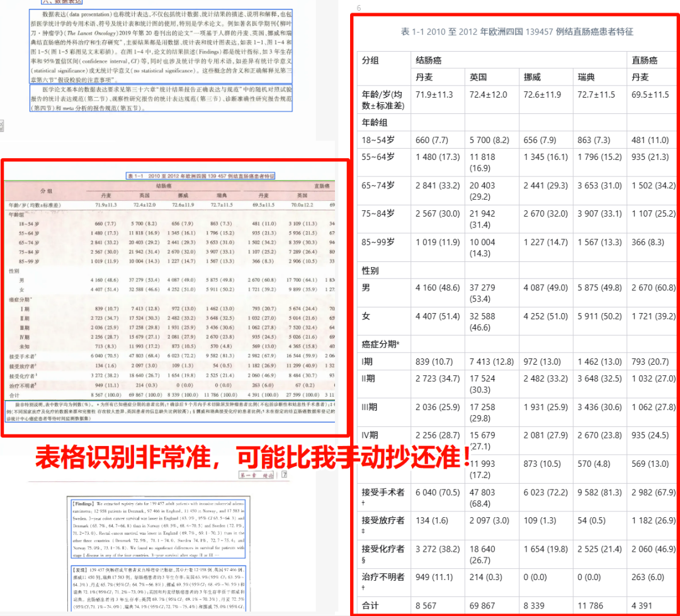This screenshot has height=616, width=680.
Task: Select 17 524 (30.3) in the recognized table
Action: coord(482,384)
